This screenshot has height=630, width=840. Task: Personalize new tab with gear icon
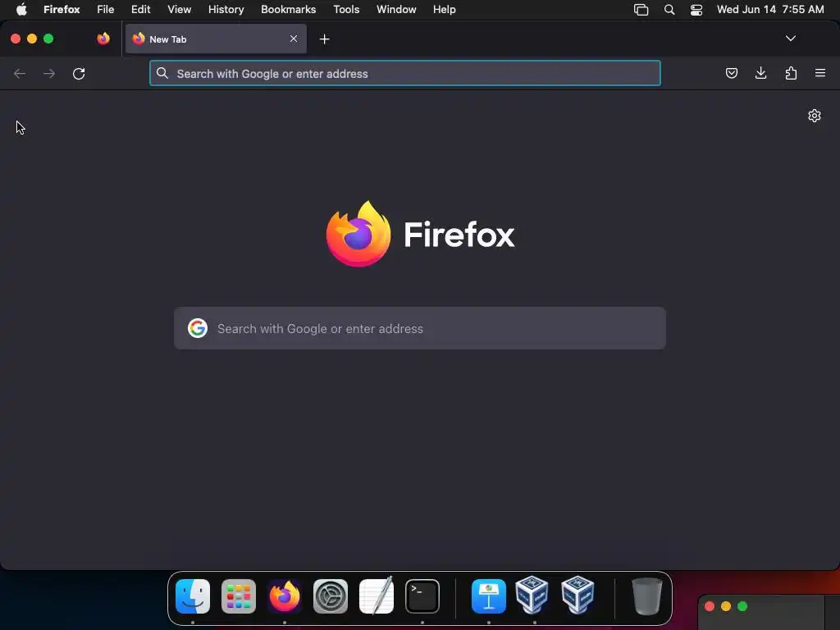(x=815, y=116)
